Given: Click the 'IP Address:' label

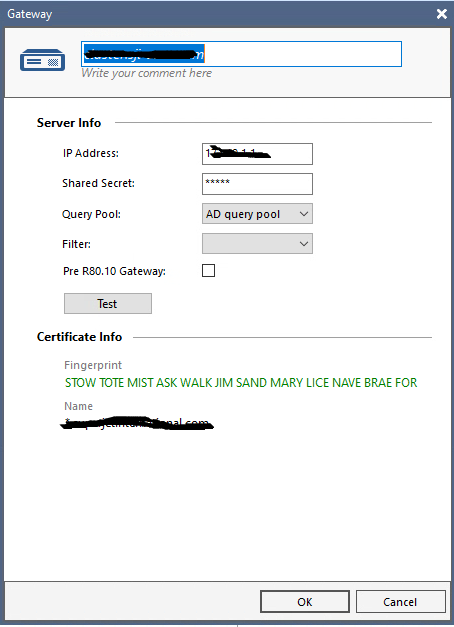Looking at the screenshot, I should coord(91,154).
